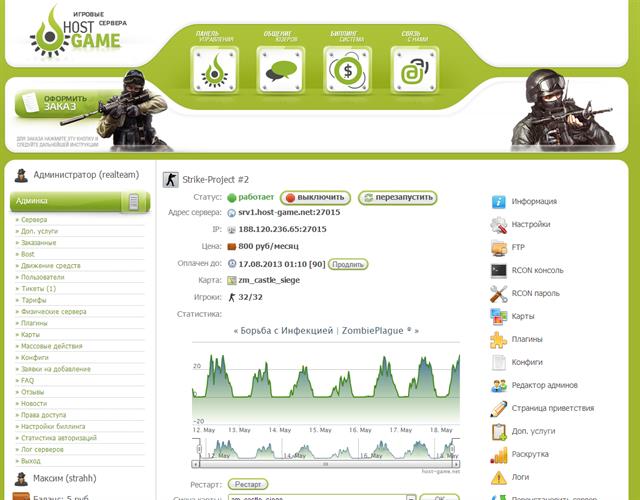
Task: Select Тикеты (1) in the admin menu
Action: pos(38,289)
